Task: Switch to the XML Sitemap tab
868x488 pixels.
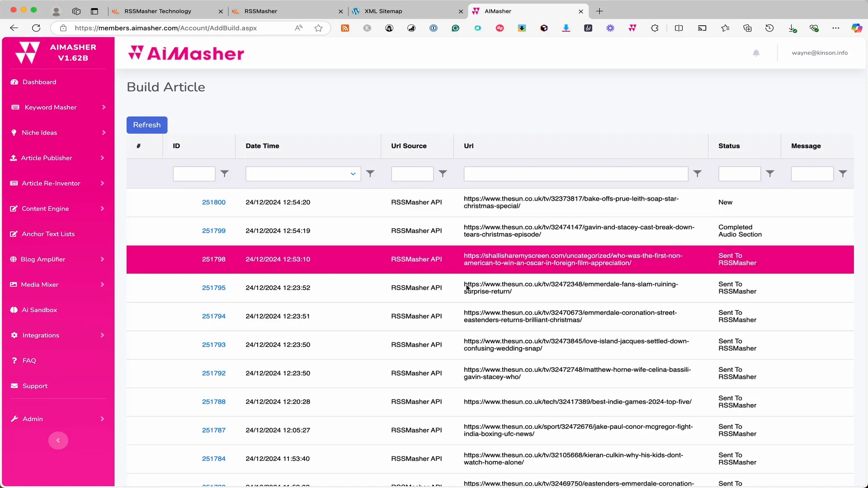Action: pyautogui.click(x=407, y=11)
